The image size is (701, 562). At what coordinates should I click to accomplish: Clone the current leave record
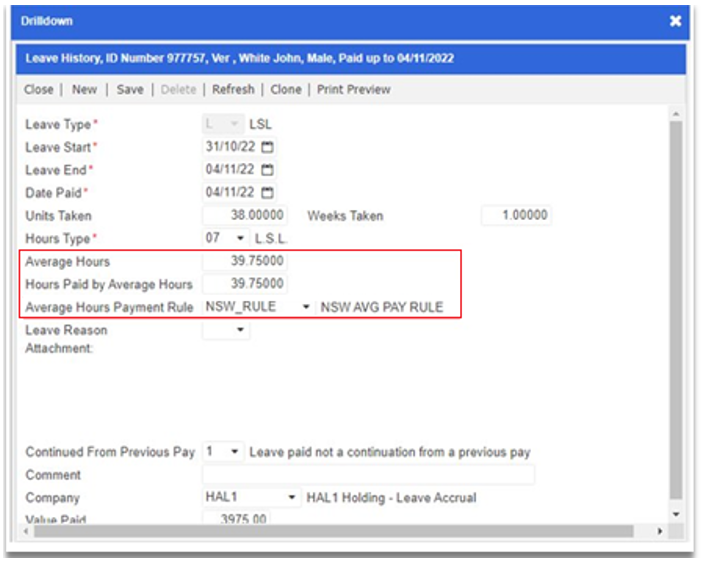[x=286, y=89]
